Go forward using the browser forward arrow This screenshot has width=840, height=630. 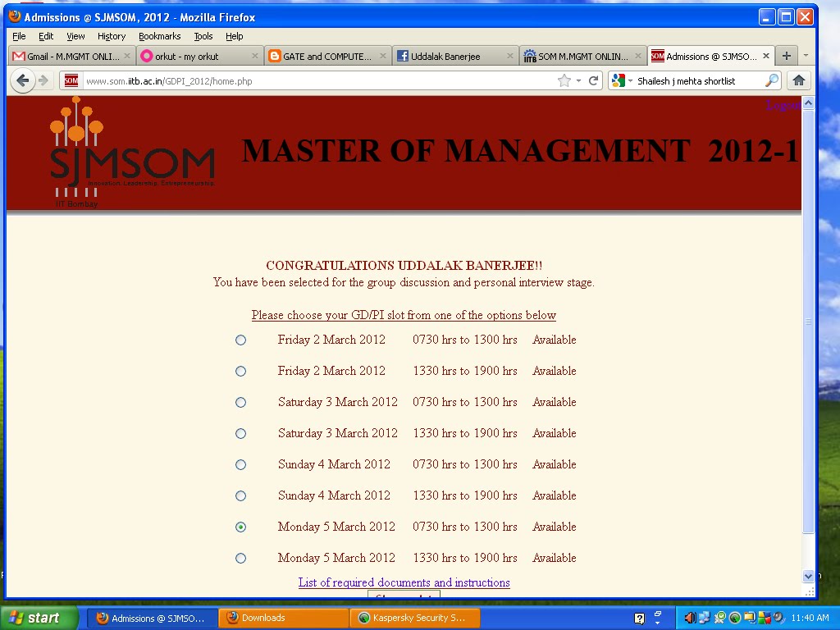[44, 81]
